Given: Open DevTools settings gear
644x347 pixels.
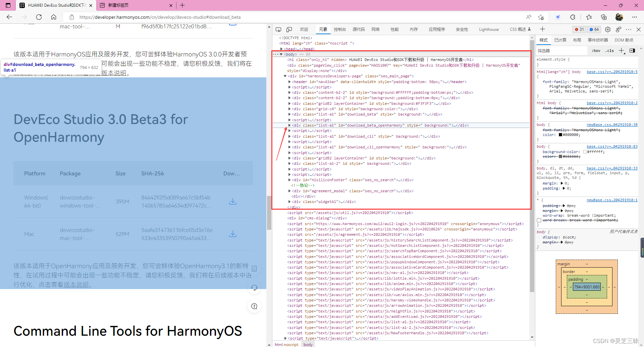Looking at the screenshot, I should tap(608, 29).
